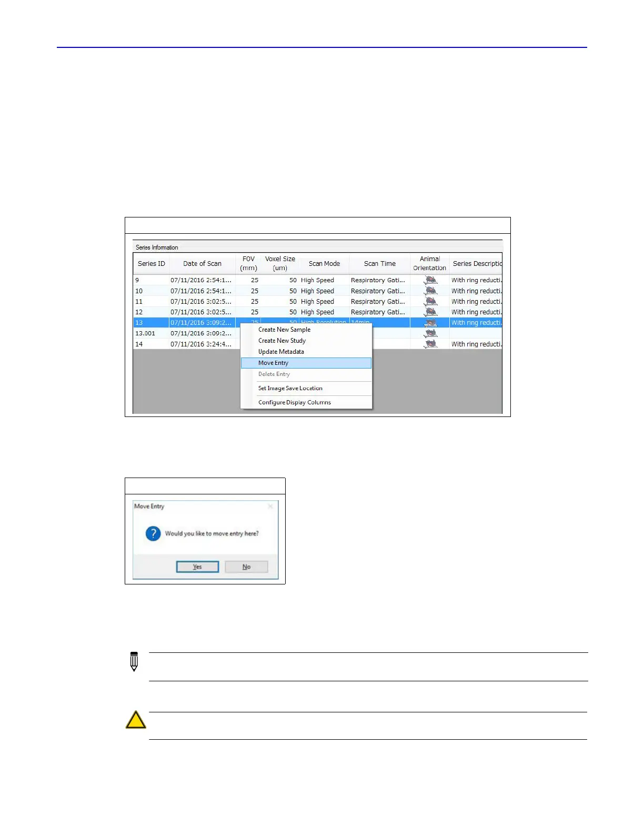This screenshot has height=834, width=644.
Task: Decline move with the No button
Action: pos(246,567)
